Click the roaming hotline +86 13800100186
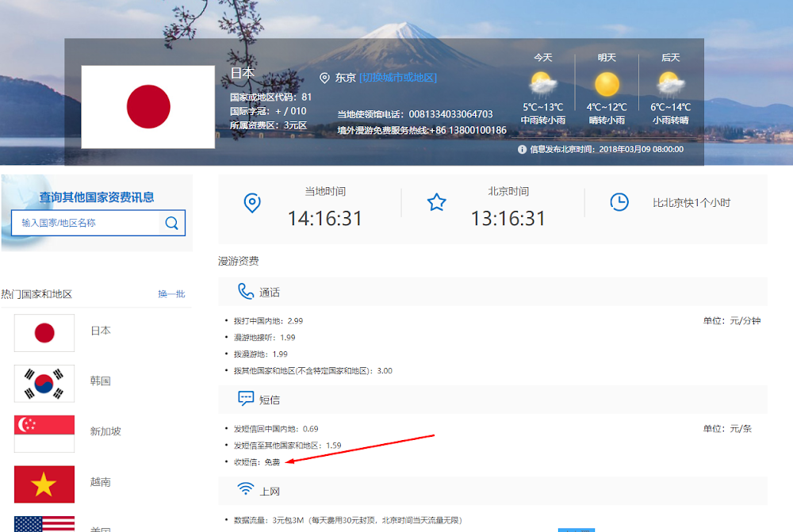The height and width of the screenshot is (532, 793). point(468,131)
